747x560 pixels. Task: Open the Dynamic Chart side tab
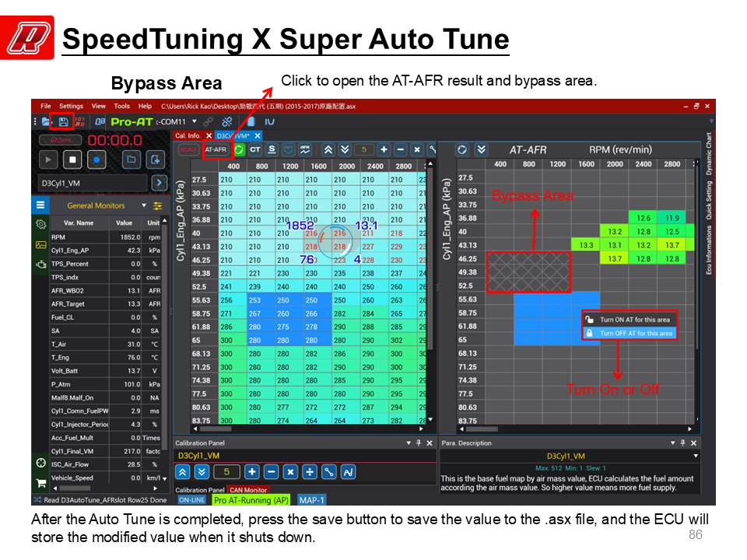(x=709, y=153)
